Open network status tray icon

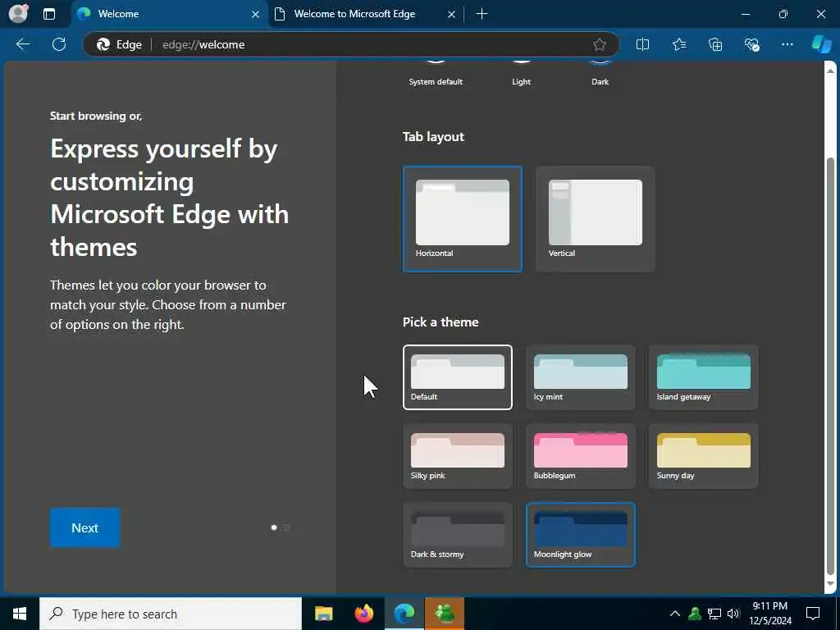[x=714, y=614]
